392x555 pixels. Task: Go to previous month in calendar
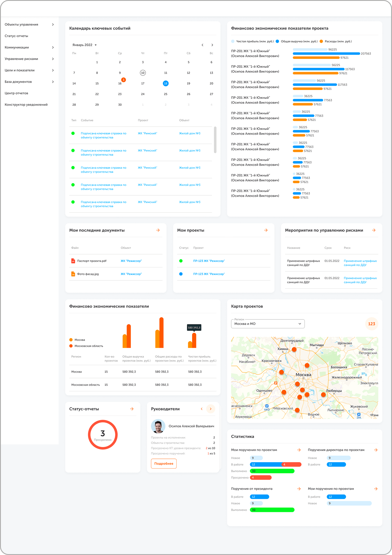pyautogui.click(x=202, y=45)
